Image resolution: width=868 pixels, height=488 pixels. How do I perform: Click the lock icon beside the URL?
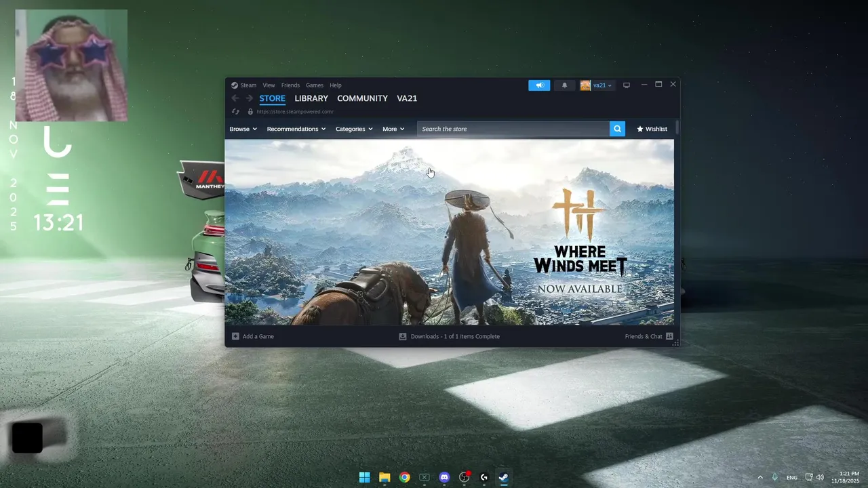point(250,112)
